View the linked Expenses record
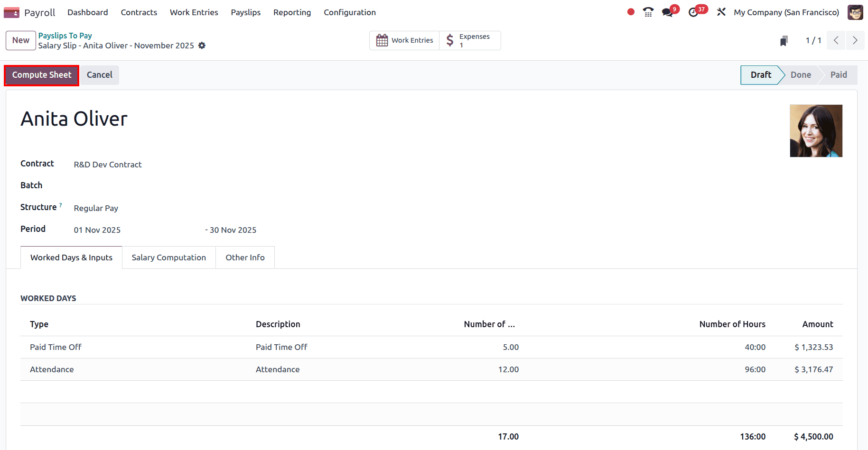Image resolution: width=868 pixels, height=450 pixels. click(469, 40)
